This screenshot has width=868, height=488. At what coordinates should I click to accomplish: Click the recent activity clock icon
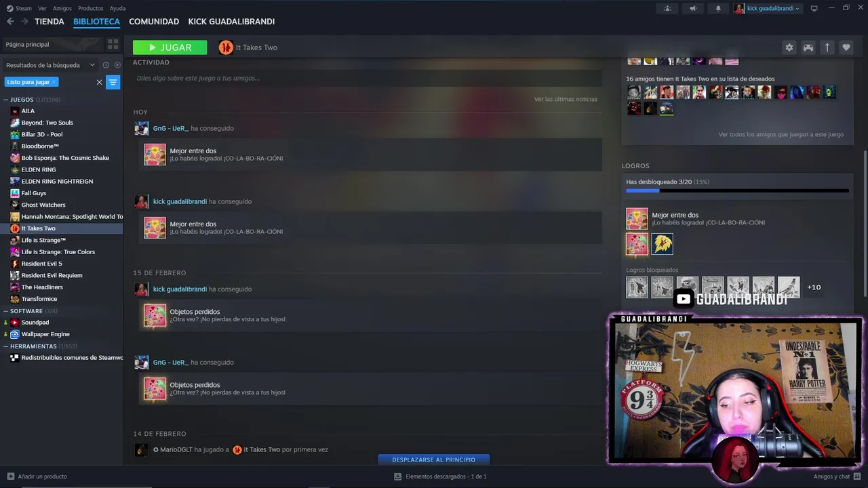106,65
